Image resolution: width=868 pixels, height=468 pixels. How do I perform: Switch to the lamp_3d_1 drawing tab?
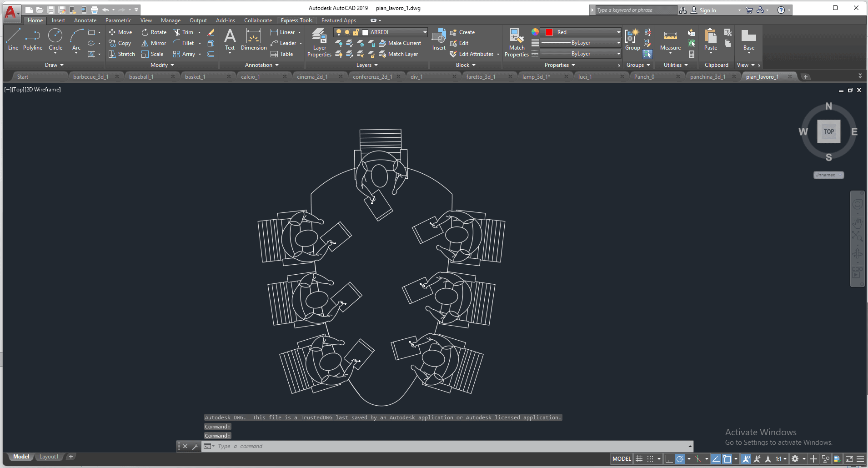click(536, 77)
